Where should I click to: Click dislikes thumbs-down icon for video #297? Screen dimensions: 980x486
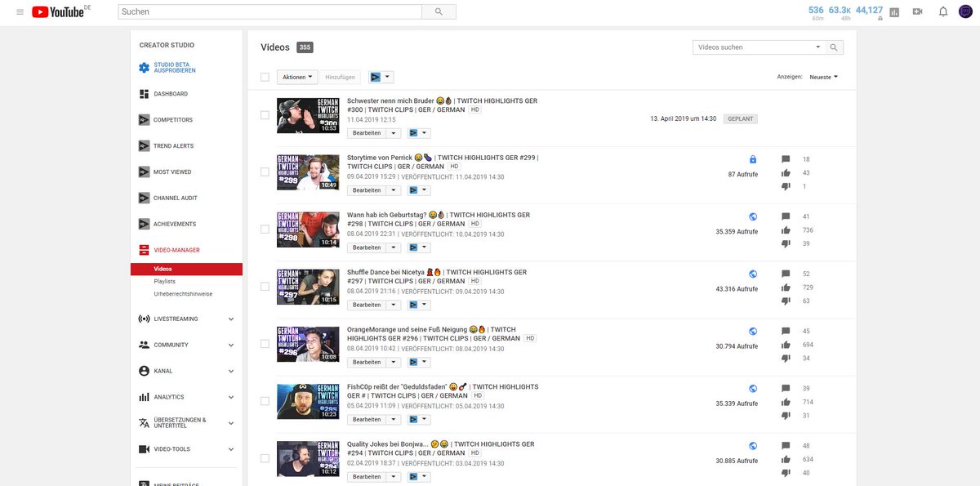tap(786, 301)
